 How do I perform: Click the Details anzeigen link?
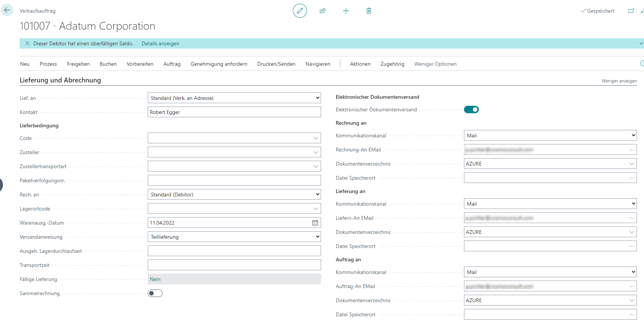(160, 43)
